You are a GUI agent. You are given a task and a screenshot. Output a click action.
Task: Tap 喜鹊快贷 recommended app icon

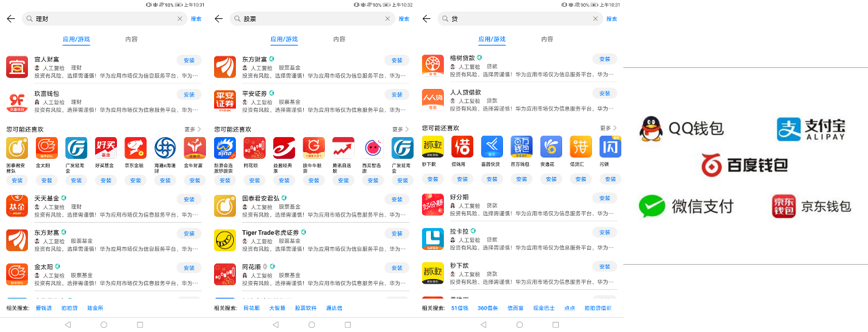(x=492, y=147)
